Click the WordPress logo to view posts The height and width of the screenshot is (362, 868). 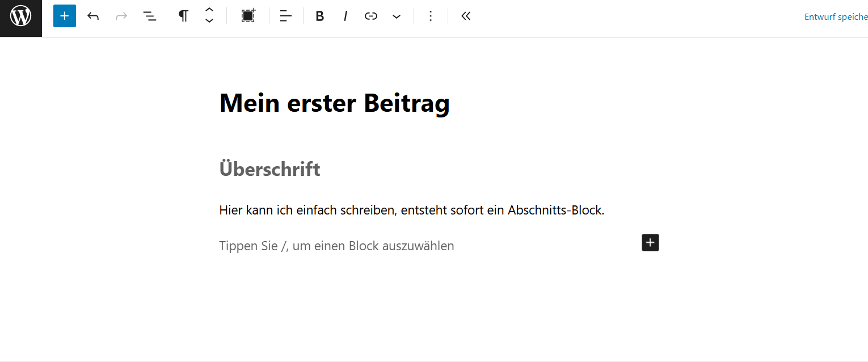[x=21, y=16]
